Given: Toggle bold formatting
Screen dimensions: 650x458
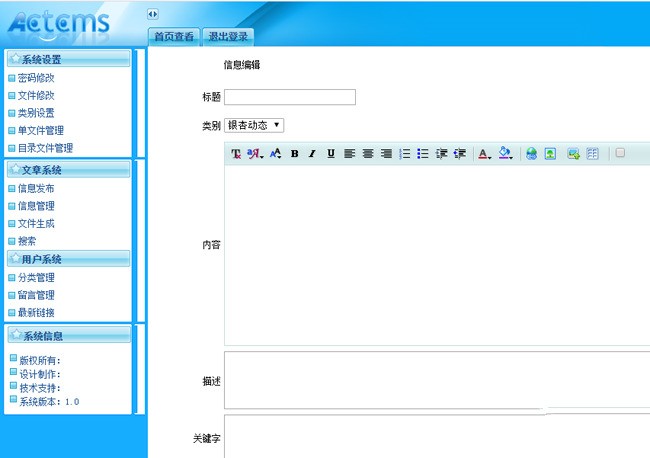Looking at the screenshot, I should [x=294, y=154].
